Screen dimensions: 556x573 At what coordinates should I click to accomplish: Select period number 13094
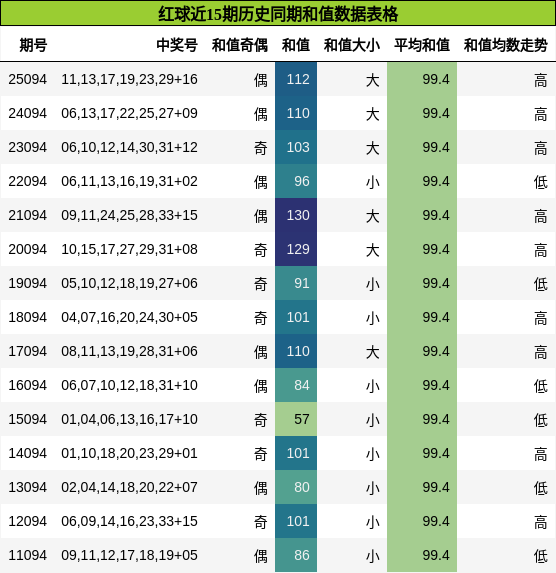point(28,487)
